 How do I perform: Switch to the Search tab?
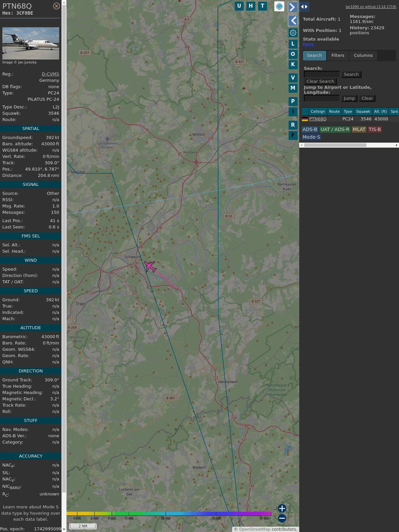[x=314, y=55]
